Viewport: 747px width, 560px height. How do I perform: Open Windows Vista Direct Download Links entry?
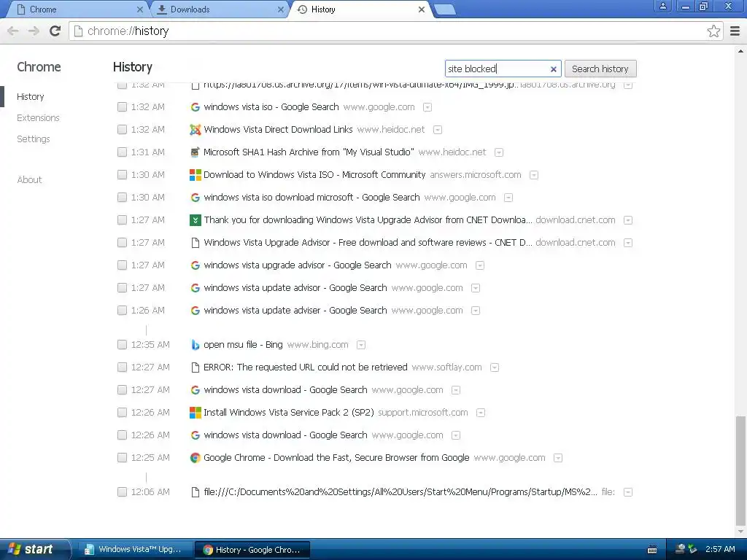click(278, 130)
